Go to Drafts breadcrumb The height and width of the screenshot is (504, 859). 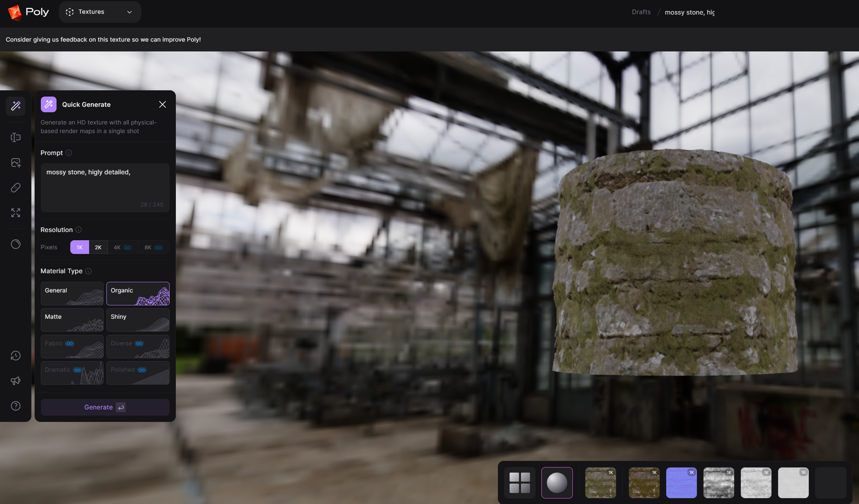[641, 12]
